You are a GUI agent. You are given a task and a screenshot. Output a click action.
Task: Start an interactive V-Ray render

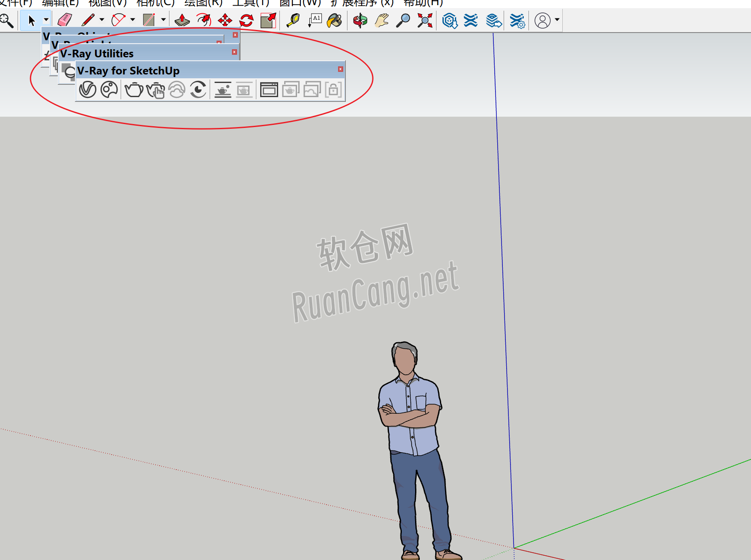[155, 89]
